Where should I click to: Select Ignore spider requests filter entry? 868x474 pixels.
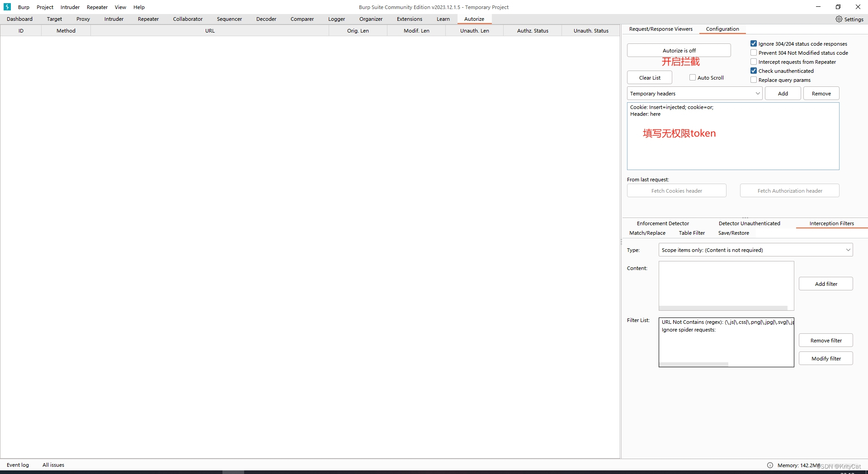pos(726,330)
